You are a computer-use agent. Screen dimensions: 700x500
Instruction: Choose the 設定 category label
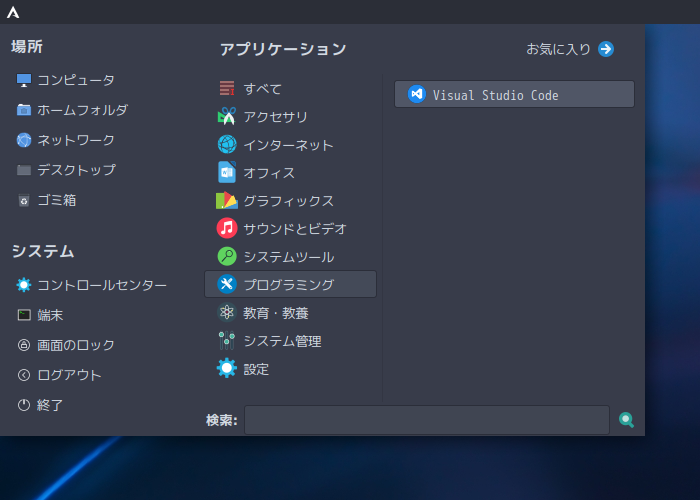(256, 369)
